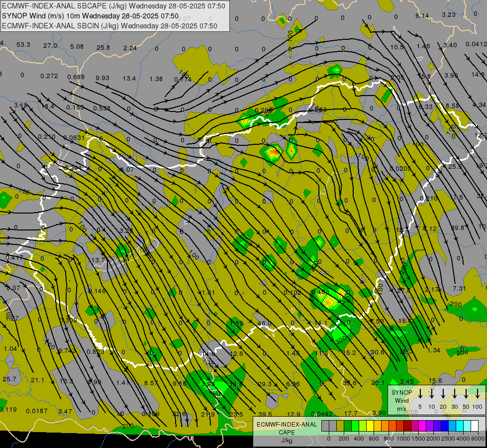The image size is (487, 448).
Task: Click the 5.08 value on the map
Action: (x=77, y=47)
